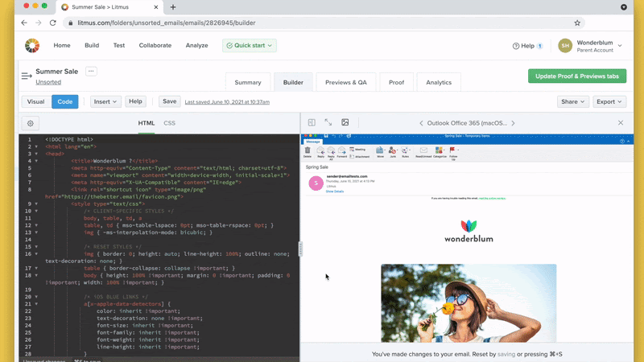Viewport: 644px width, 362px height.
Task: Open Chrome profile menu circle icon
Action: coord(623,7)
